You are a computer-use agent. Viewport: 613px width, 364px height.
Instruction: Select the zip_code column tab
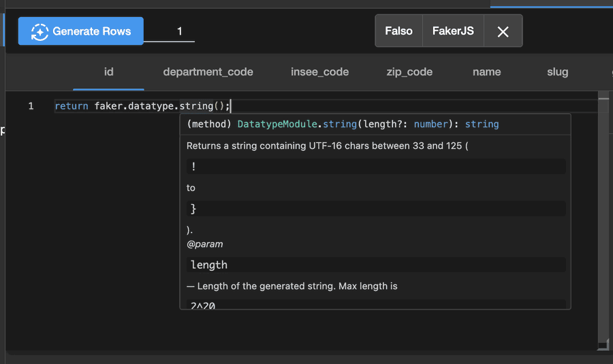[x=409, y=72]
